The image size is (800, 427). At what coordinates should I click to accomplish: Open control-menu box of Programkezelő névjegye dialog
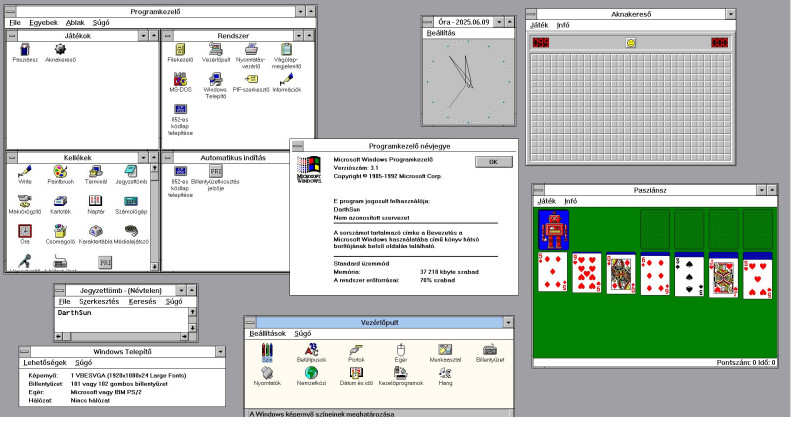pos(297,146)
